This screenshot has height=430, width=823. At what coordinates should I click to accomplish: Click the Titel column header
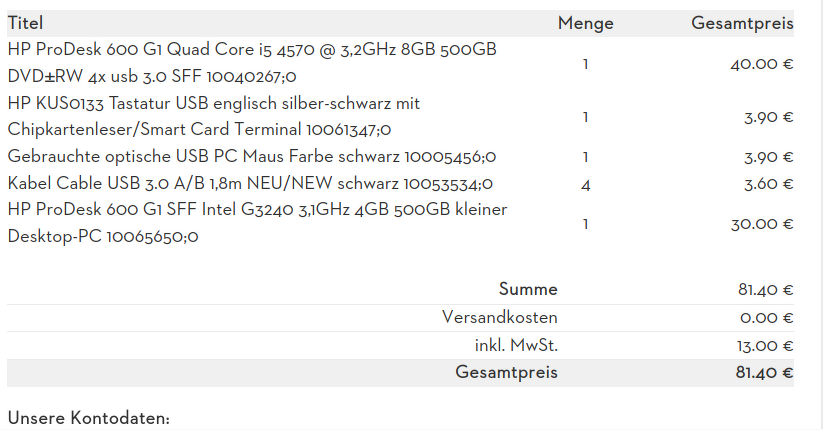(x=26, y=23)
